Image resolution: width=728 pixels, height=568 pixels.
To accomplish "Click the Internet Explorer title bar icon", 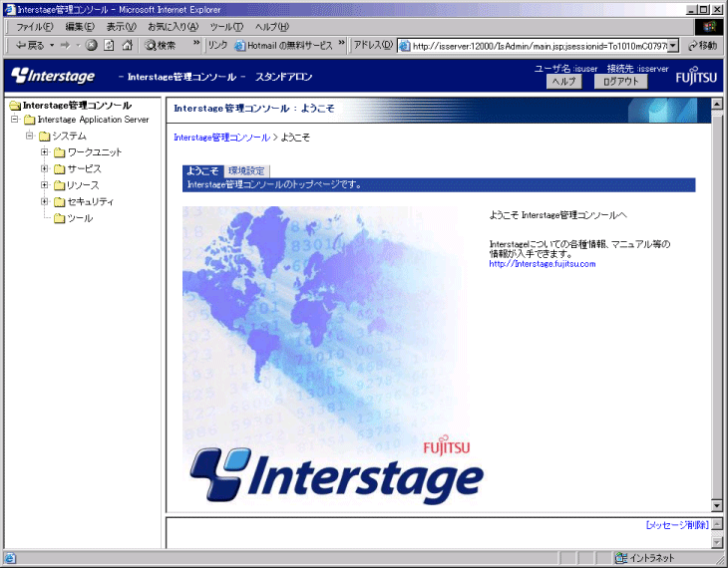I will (9, 9).
